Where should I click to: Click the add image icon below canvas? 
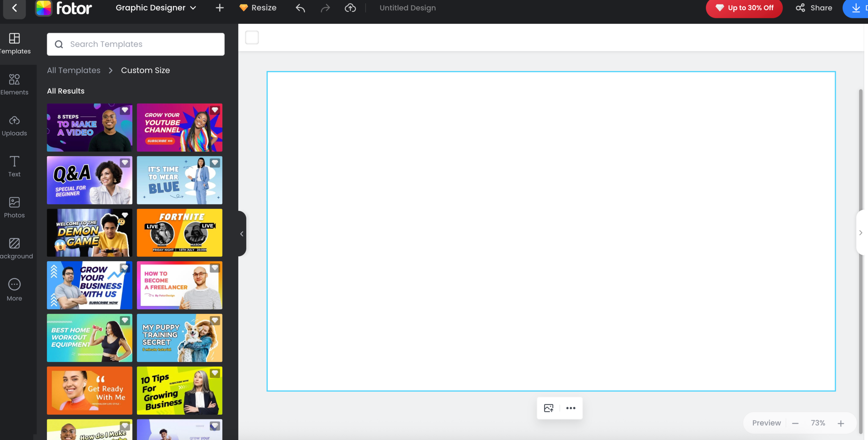tap(548, 408)
